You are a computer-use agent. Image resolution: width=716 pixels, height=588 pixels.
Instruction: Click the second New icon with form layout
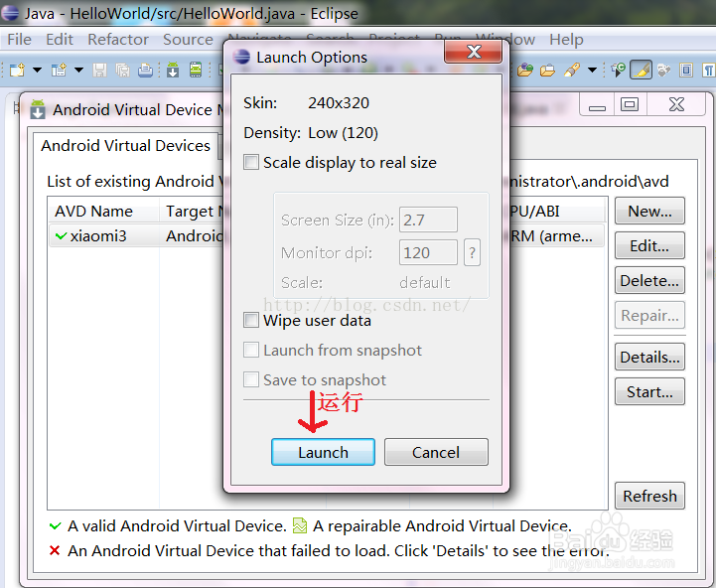[x=59, y=70]
